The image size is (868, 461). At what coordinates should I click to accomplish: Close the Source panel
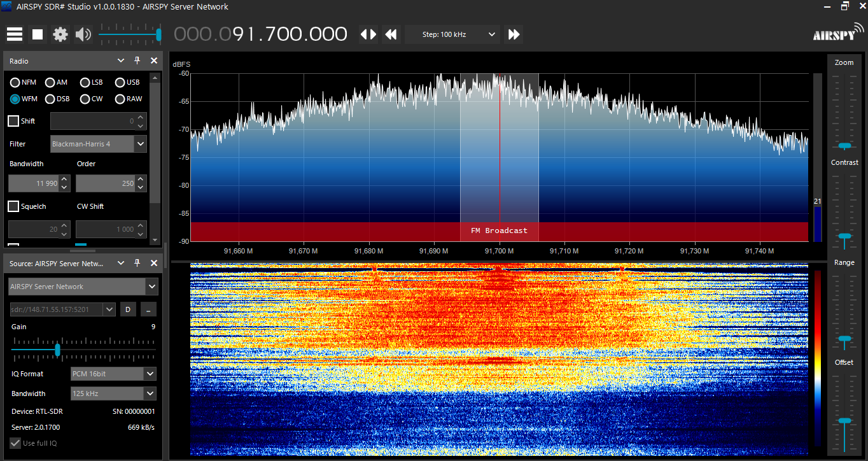coord(153,263)
